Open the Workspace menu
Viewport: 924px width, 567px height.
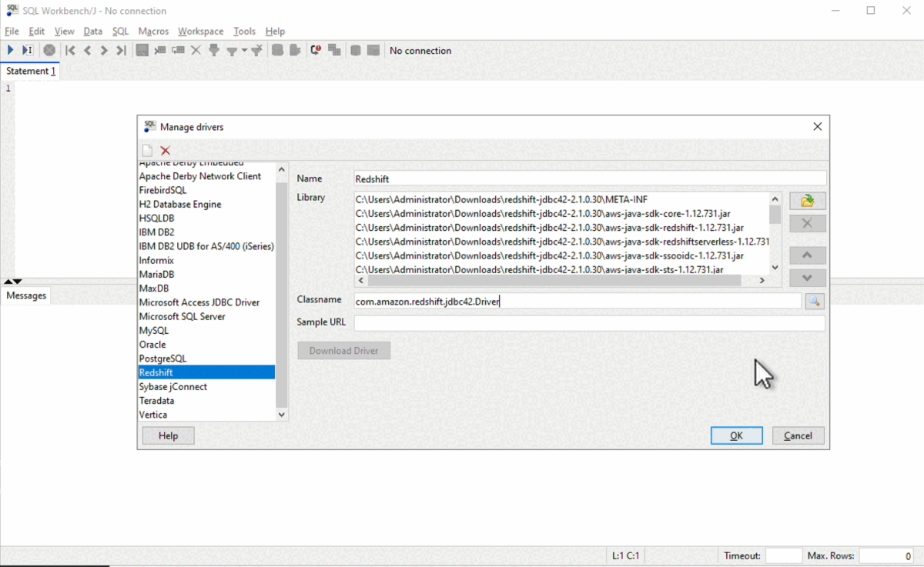200,31
